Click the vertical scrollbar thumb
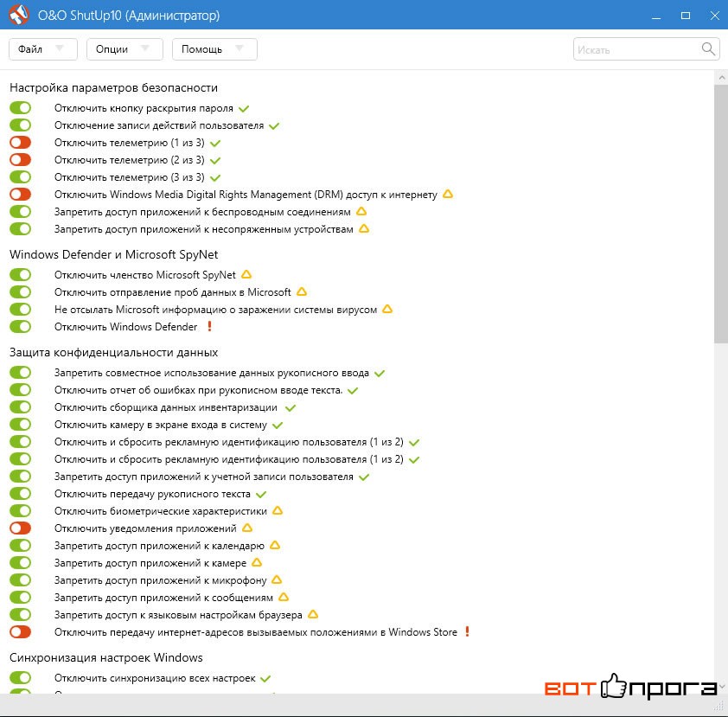The height and width of the screenshot is (717, 728). point(721,214)
